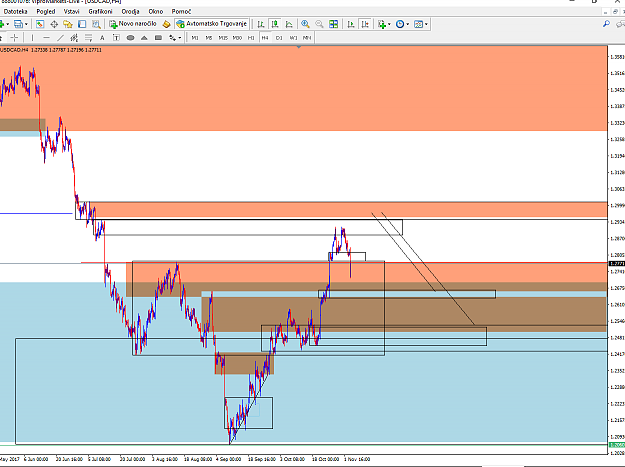Select the Horizontal Line drawing tool
625x467 pixels.
(x=46, y=38)
